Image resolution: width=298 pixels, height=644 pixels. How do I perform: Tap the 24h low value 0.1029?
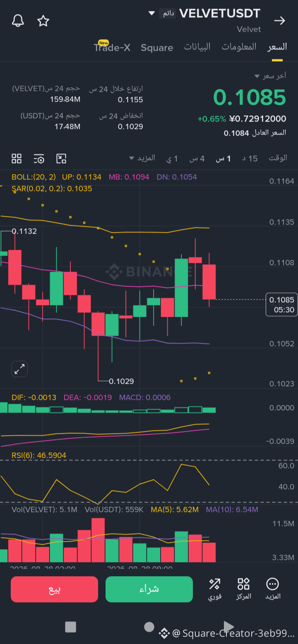click(130, 127)
